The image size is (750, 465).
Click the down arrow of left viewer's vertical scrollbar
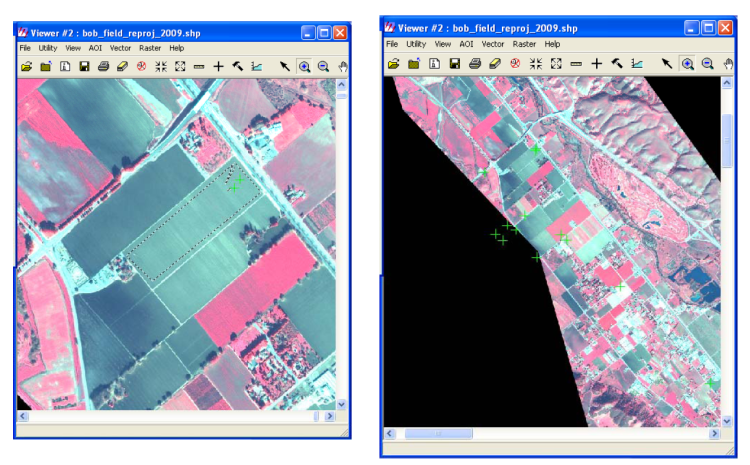coord(342,404)
